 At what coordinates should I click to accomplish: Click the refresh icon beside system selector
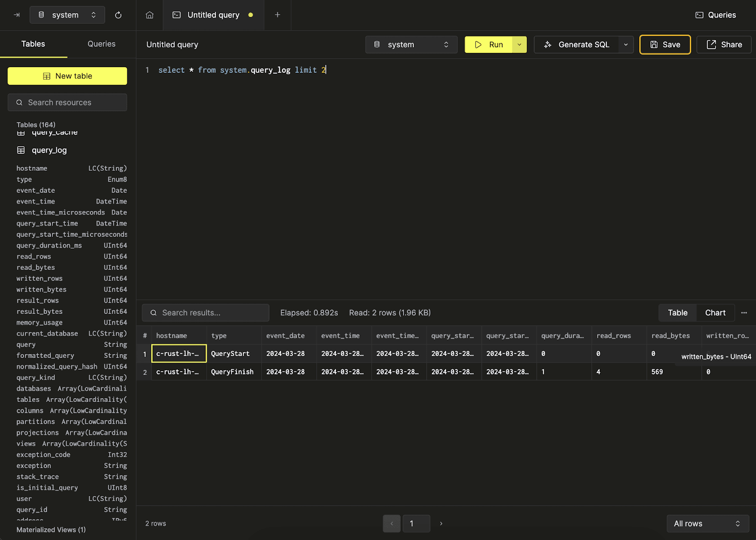pyautogui.click(x=118, y=15)
